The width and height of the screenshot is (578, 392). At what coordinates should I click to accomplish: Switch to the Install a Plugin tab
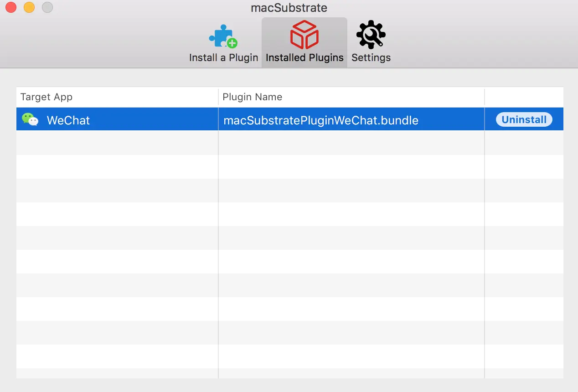click(x=223, y=41)
